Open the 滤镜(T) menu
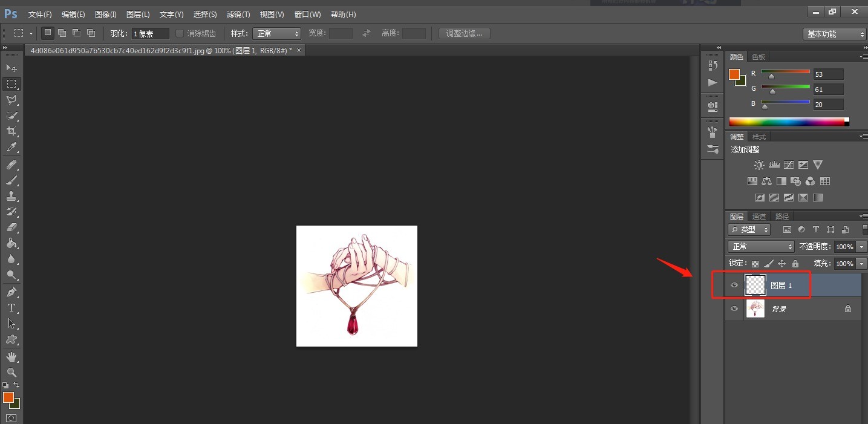Viewport: 868px width, 424px height. (238, 14)
